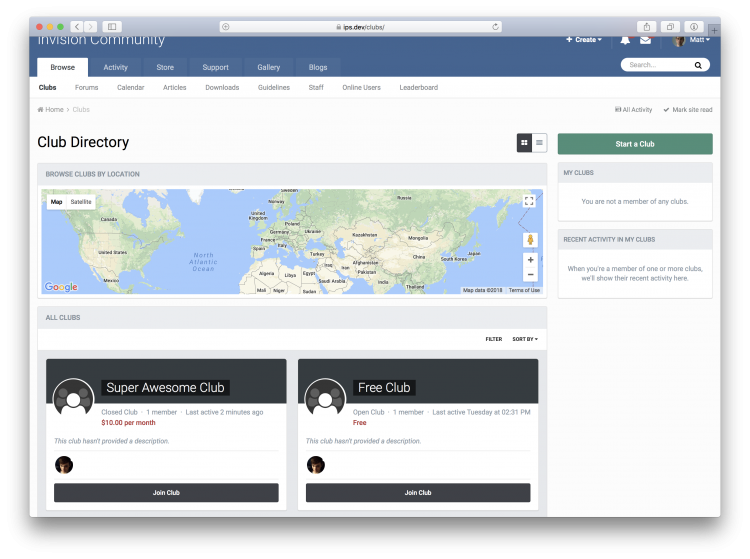Open the Downloads submenu item
750x559 pixels.
pyautogui.click(x=222, y=88)
